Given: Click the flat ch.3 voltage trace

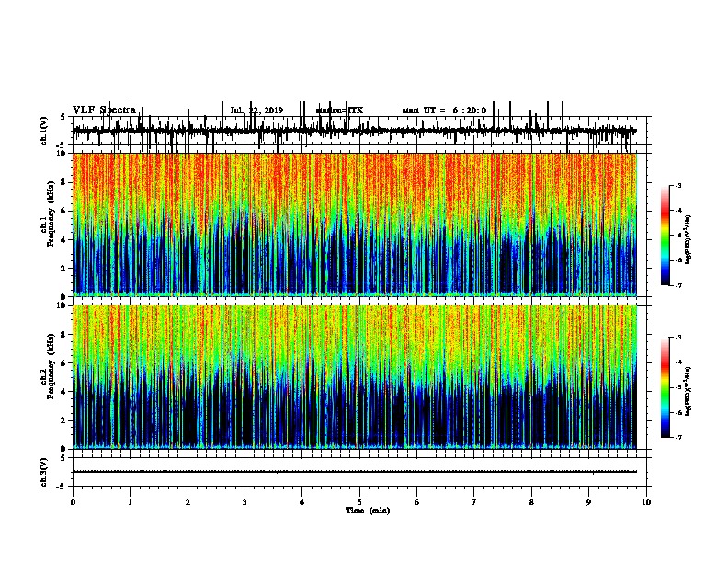Looking at the screenshot, I should pyautogui.click(x=354, y=472).
